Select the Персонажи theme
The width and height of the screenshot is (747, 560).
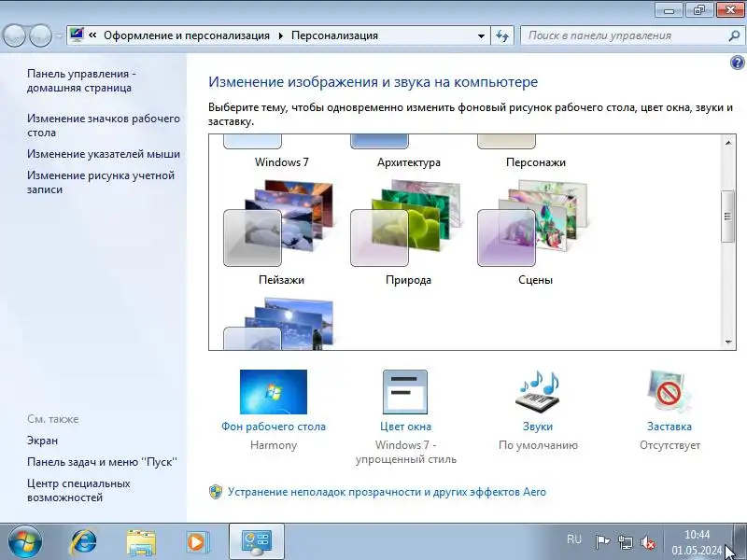point(535,152)
